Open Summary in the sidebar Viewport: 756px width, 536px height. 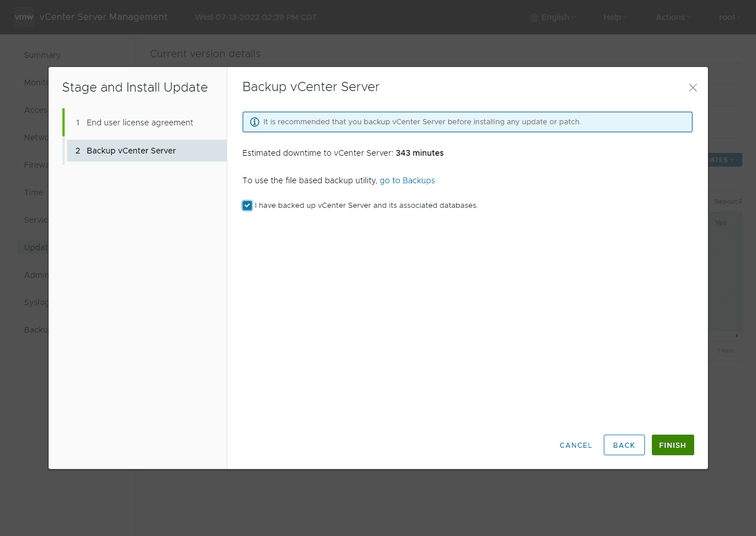(x=42, y=55)
